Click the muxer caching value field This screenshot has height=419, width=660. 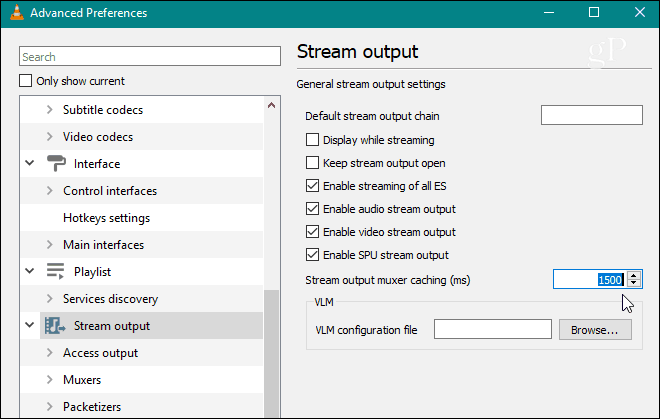(x=591, y=279)
